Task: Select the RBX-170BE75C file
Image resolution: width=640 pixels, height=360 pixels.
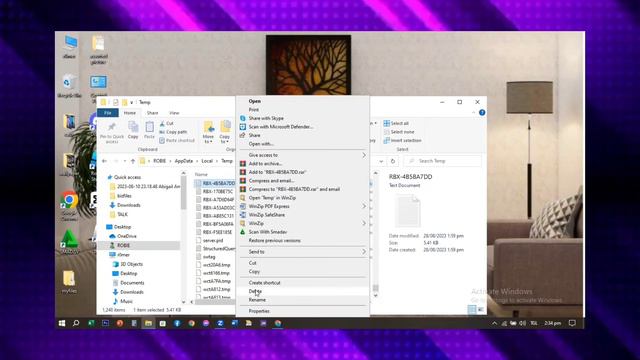Action: (218, 191)
